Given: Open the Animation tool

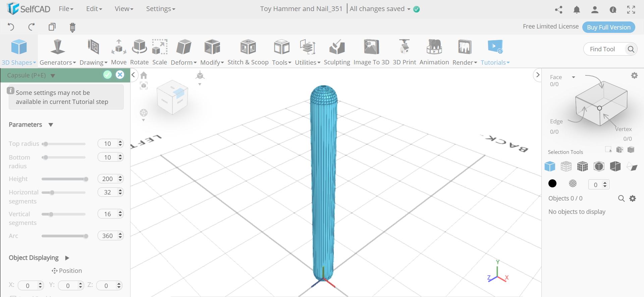Looking at the screenshot, I should point(434,52).
